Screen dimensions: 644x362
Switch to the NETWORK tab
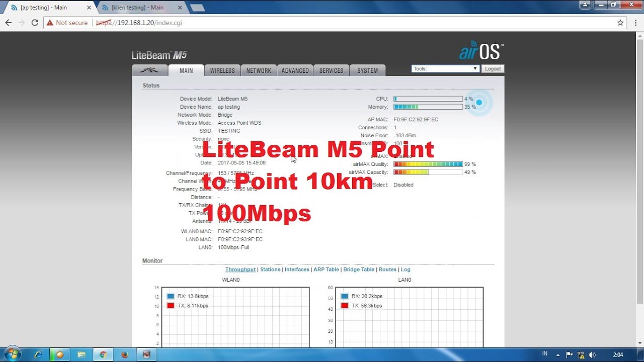(x=259, y=70)
